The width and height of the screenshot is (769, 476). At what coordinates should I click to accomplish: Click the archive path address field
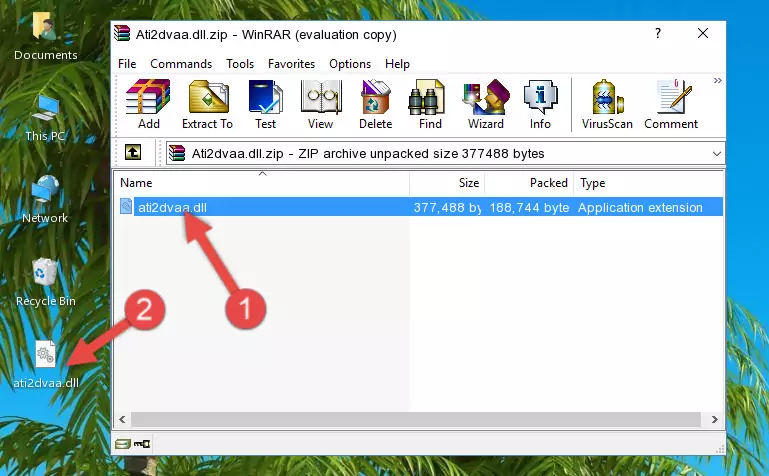click(445, 153)
